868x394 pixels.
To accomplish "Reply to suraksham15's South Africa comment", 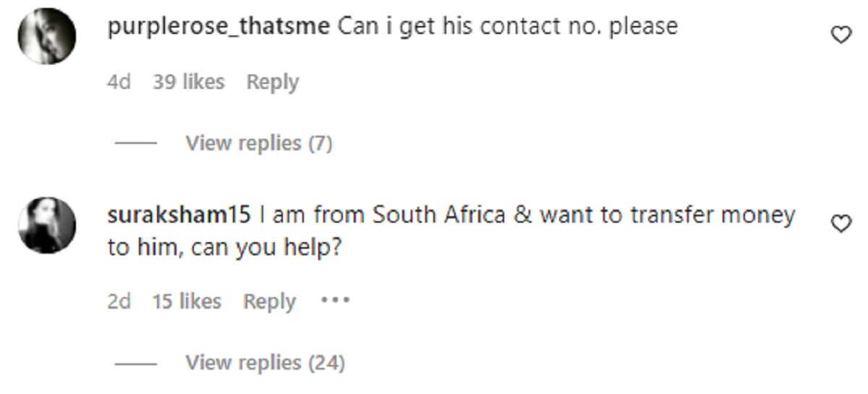I will [269, 301].
